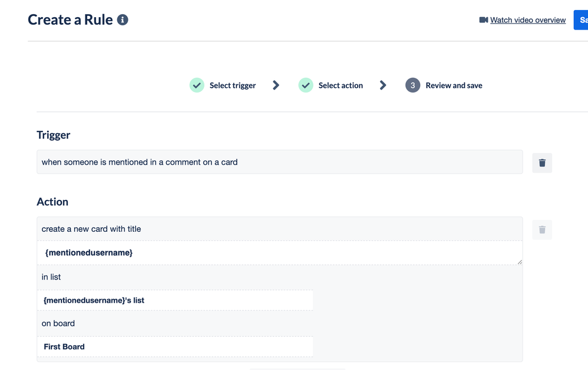
Task: Click chevron arrow after Select trigger
Action: [x=276, y=85]
